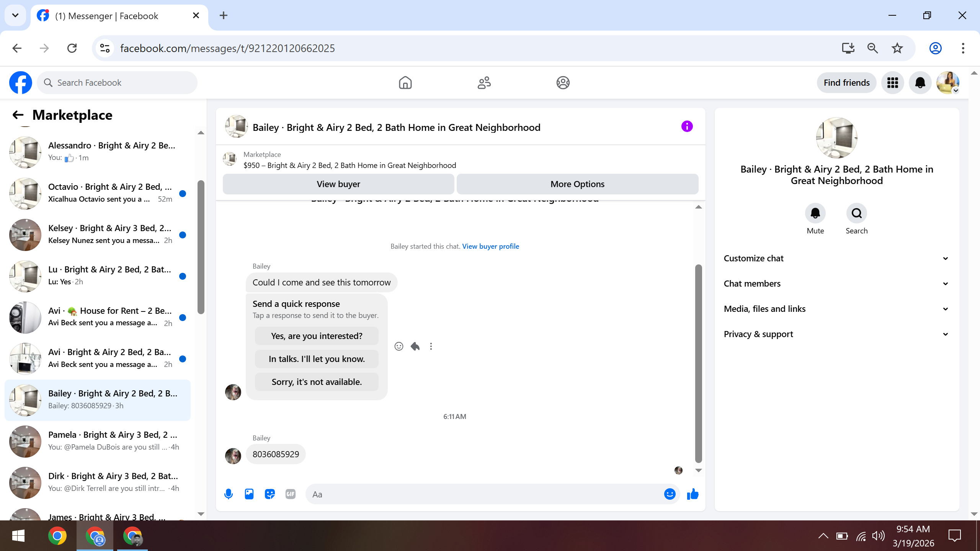Image resolution: width=980 pixels, height=551 pixels.
Task: Open the Facebook Home tab
Action: [405, 83]
